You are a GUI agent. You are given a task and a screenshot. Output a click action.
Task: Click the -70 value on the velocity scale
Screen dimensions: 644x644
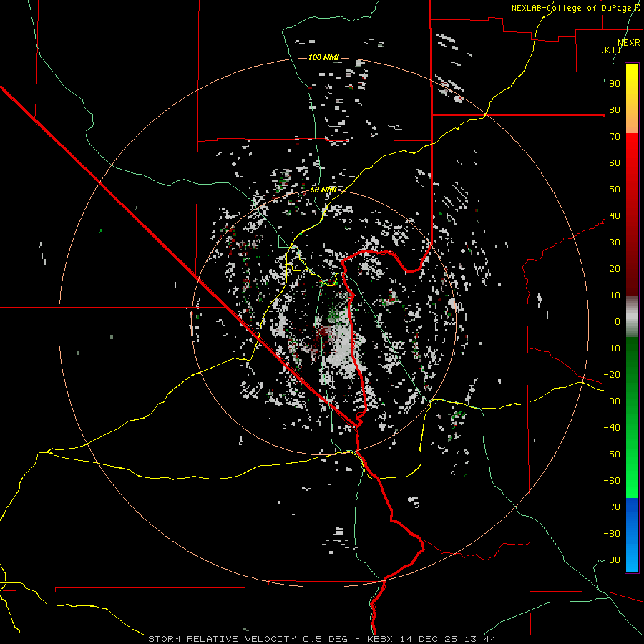click(612, 507)
